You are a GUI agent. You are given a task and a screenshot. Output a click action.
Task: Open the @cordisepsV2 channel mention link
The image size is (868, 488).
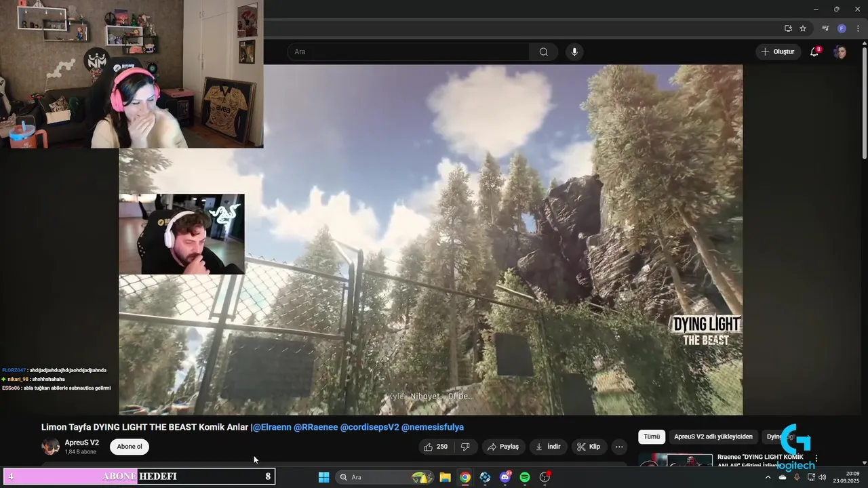[370, 427]
